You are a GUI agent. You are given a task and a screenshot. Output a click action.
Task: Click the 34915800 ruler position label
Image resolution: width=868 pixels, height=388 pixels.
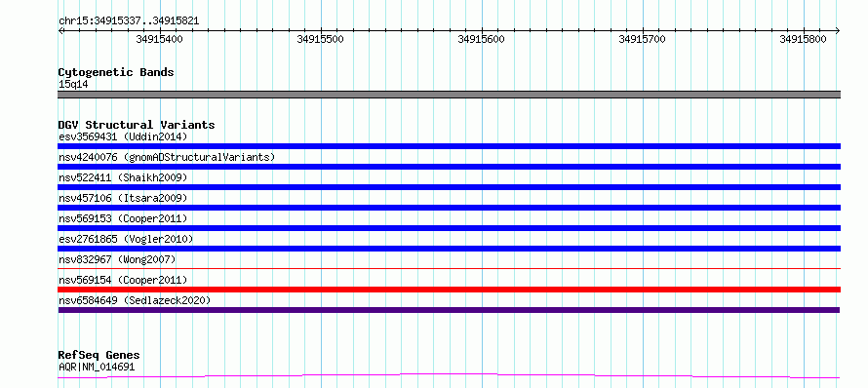pyautogui.click(x=804, y=39)
